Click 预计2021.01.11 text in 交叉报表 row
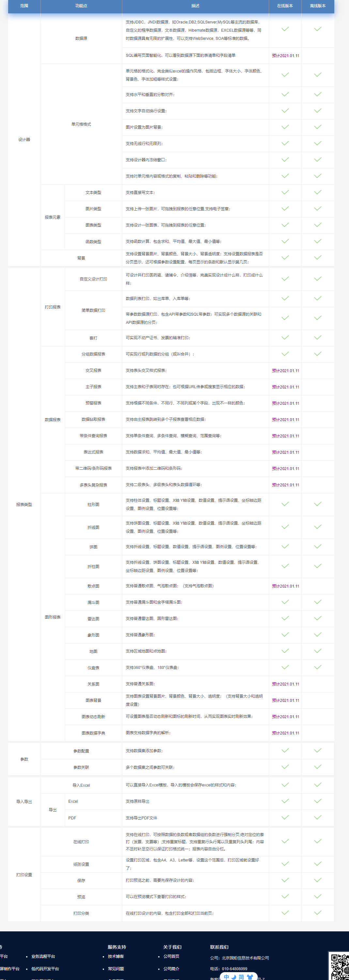This screenshot has width=349, height=980. pyautogui.click(x=285, y=371)
